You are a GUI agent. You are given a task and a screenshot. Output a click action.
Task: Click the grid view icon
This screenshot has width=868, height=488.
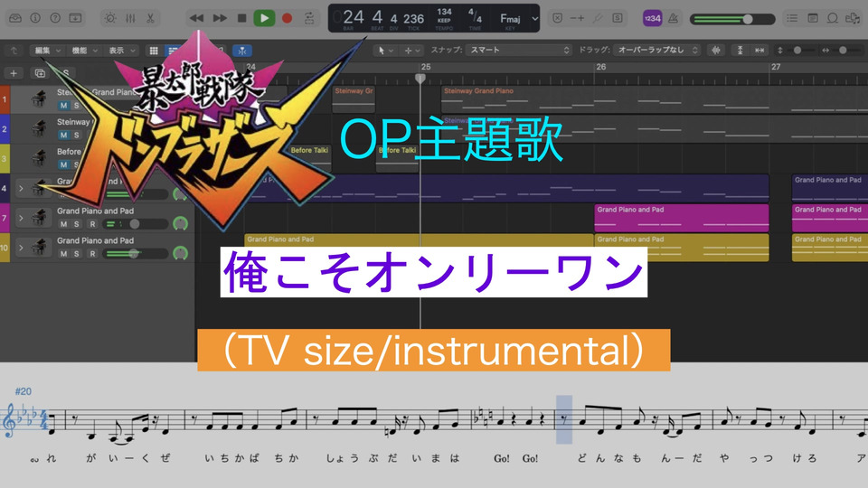coord(154,51)
